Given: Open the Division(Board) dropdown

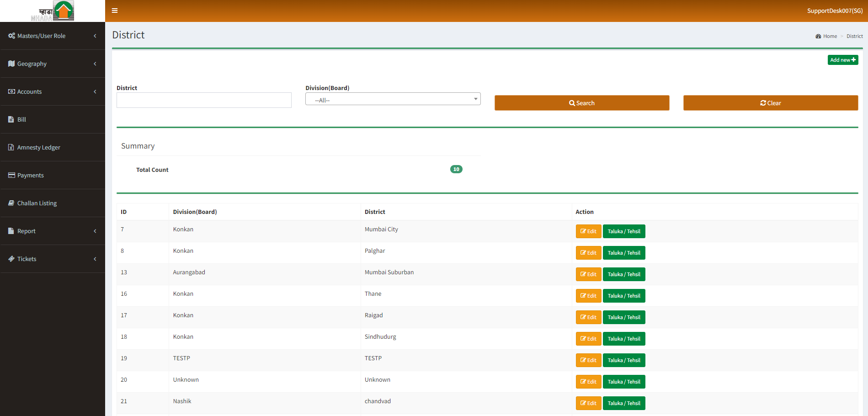Looking at the screenshot, I should tap(393, 99).
